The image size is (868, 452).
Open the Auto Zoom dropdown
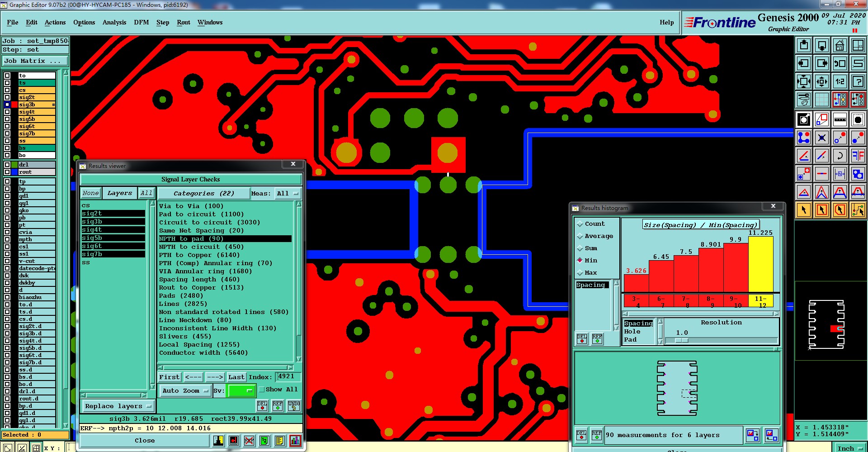(x=185, y=390)
